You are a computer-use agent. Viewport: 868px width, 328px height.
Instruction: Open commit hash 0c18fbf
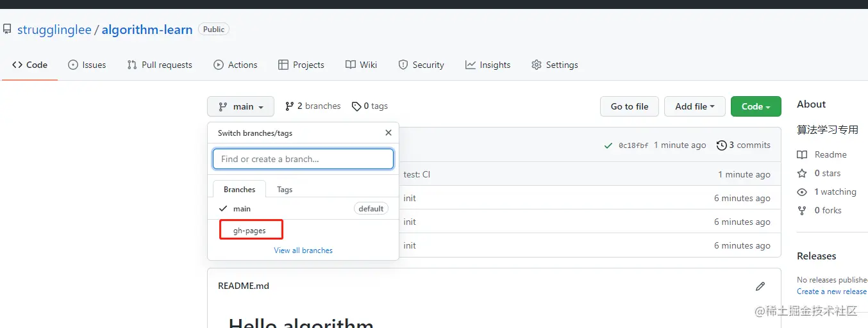633,145
